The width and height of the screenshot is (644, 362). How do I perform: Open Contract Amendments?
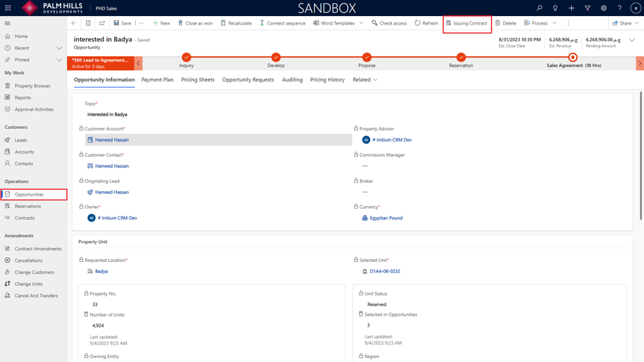tap(38, 249)
